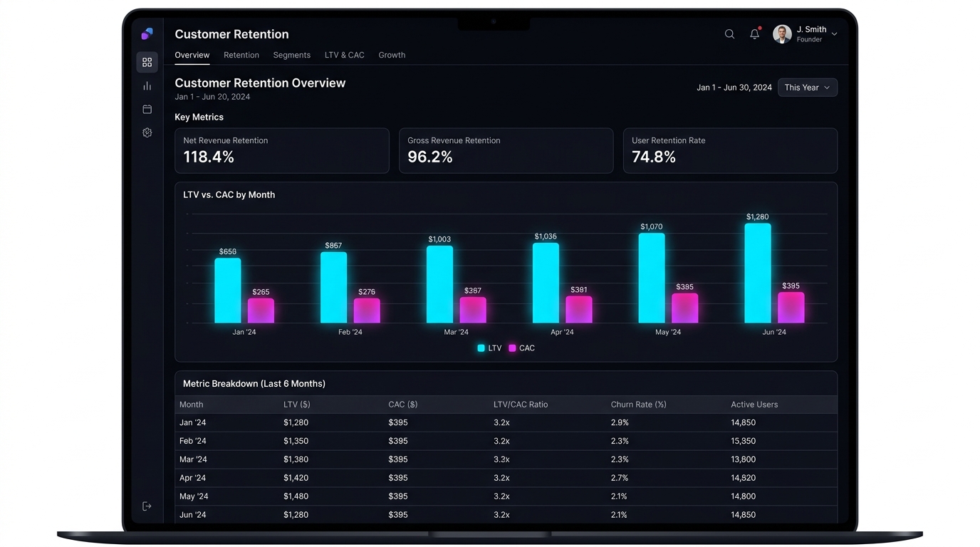Select the Feb '24 table row month cell
The height and width of the screenshot is (547, 980).
[x=192, y=441]
